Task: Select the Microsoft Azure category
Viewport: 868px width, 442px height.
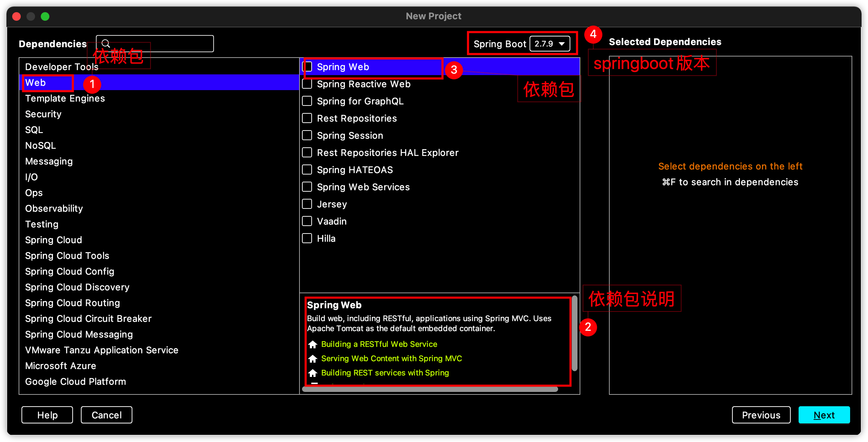Action: 159,366
